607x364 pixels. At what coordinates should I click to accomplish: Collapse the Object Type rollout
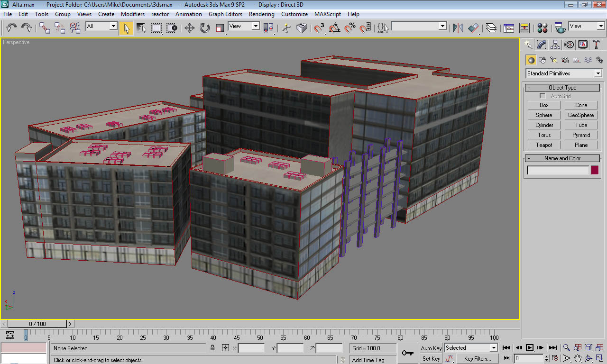(562, 88)
